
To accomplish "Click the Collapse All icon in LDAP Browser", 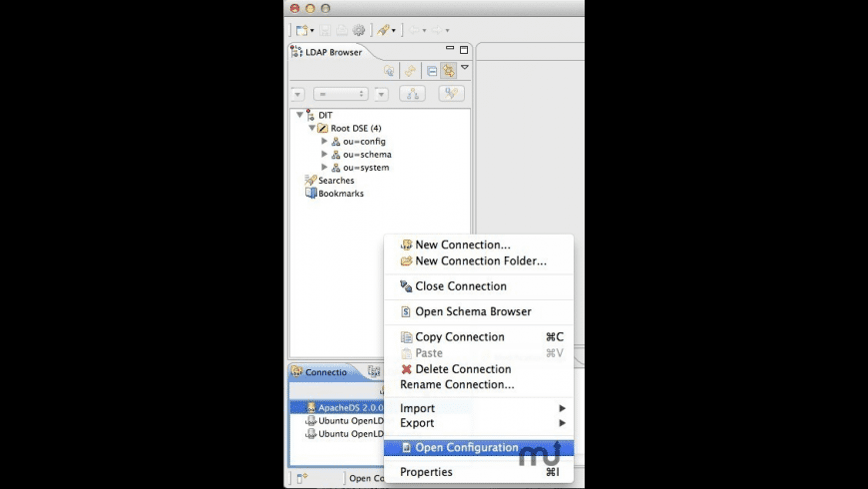I will point(432,71).
